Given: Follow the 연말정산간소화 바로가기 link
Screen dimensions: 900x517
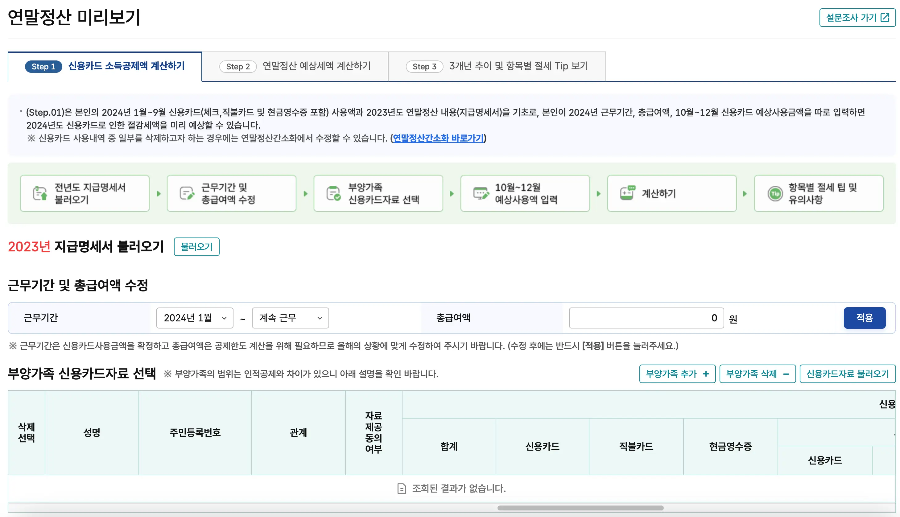Looking at the screenshot, I should 438,138.
